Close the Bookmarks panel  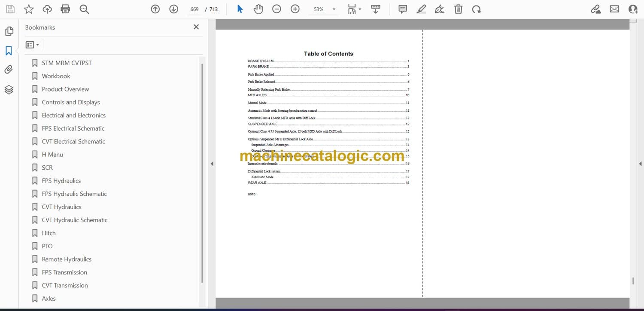click(x=196, y=27)
